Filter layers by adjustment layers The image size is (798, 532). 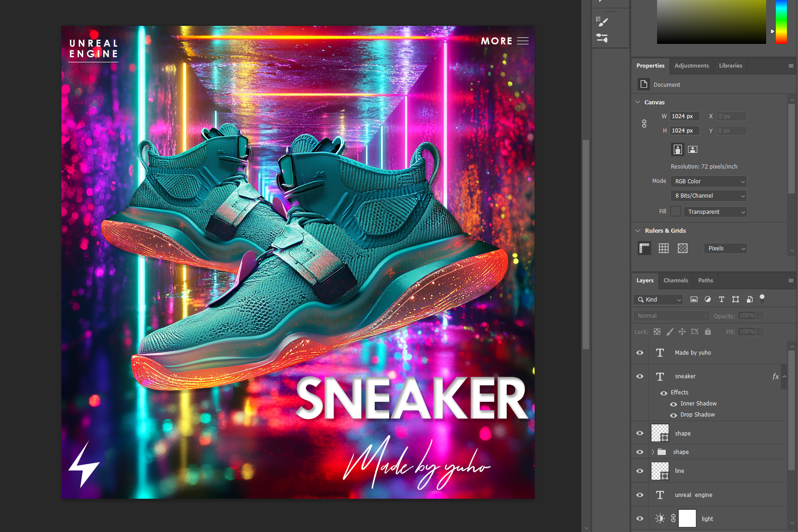click(x=707, y=299)
